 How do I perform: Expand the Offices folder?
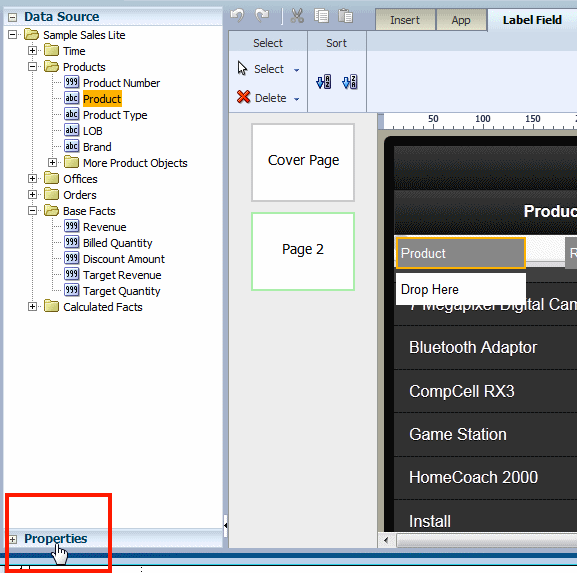32,178
